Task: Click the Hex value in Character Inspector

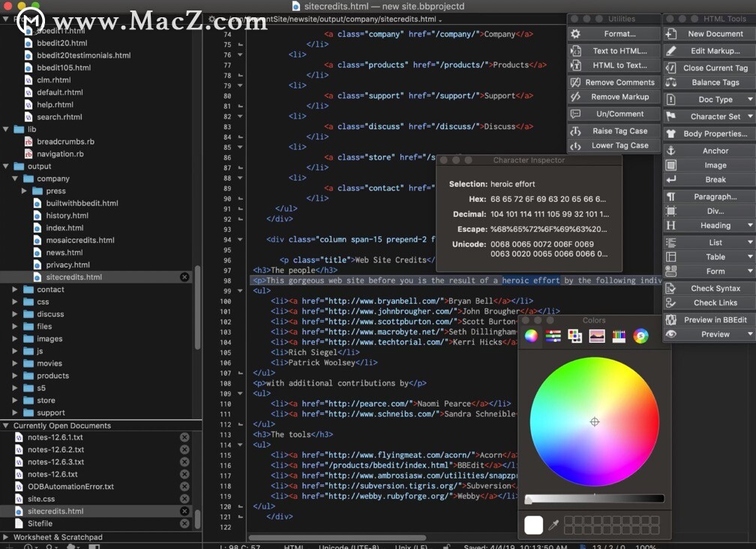Action: (x=548, y=199)
